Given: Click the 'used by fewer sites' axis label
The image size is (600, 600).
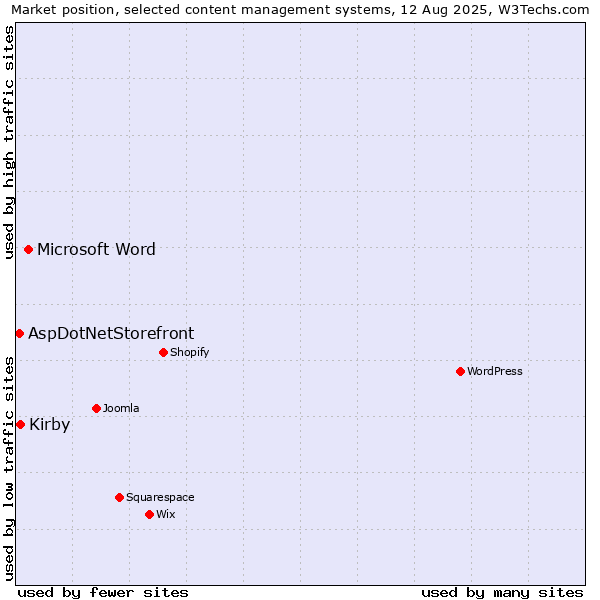Looking at the screenshot, I should (x=103, y=593).
